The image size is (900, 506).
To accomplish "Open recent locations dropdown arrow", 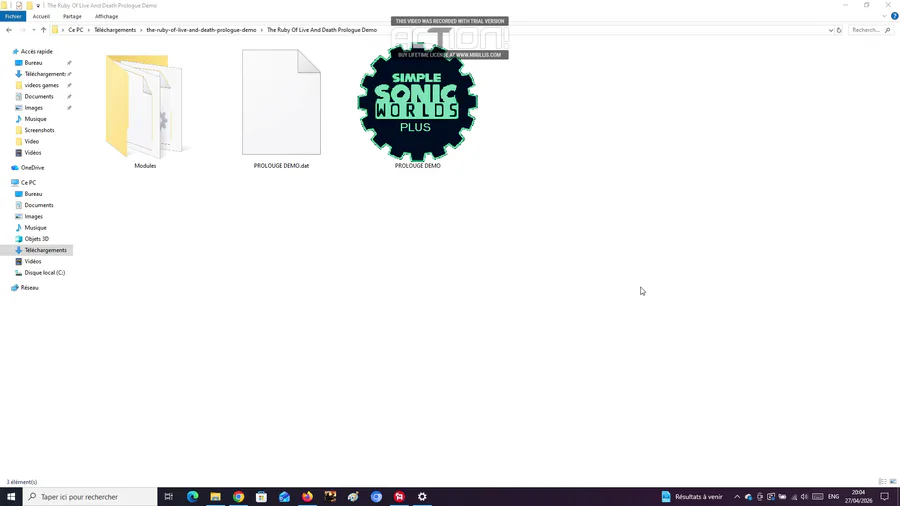I will 34,30.
